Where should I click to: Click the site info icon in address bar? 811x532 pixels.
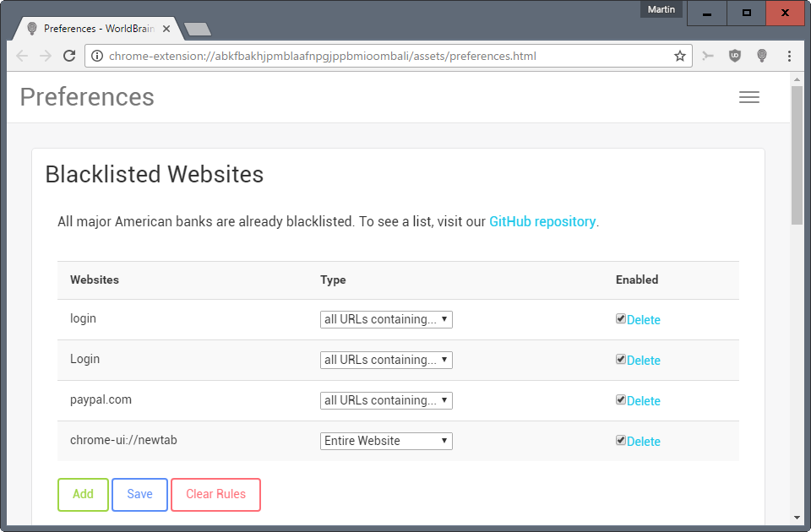pyautogui.click(x=96, y=56)
